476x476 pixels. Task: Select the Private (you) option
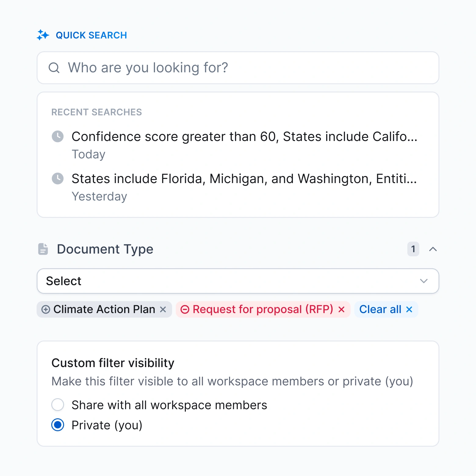coord(57,425)
